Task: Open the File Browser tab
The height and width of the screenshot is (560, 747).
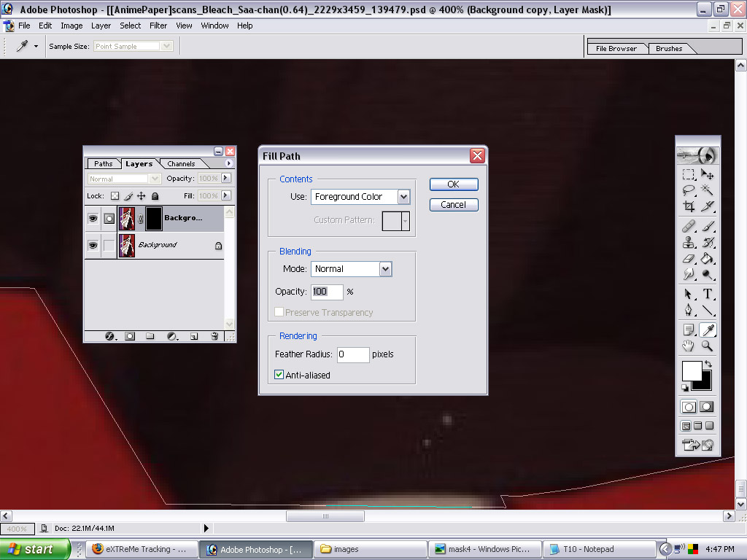Action: pyautogui.click(x=616, y=49)
